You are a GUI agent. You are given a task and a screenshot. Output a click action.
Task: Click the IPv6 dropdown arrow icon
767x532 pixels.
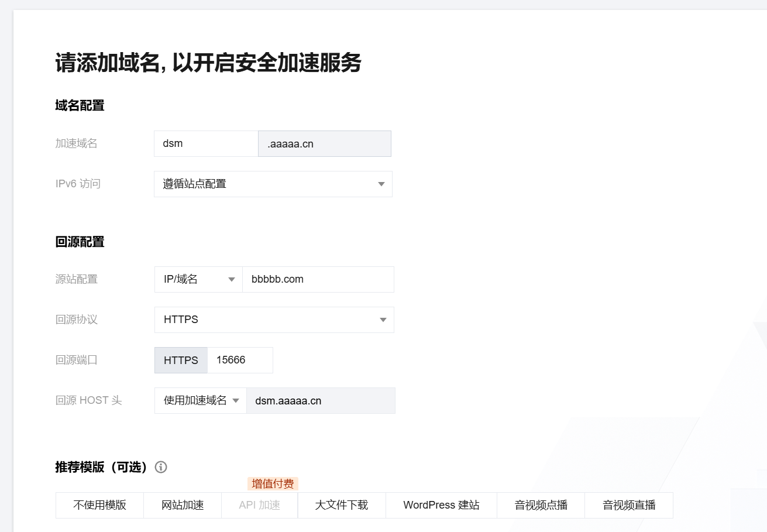(x=381, y=184)
